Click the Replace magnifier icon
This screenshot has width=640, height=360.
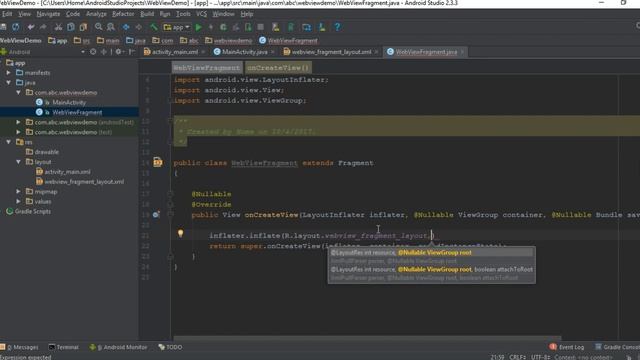(111, 27)
